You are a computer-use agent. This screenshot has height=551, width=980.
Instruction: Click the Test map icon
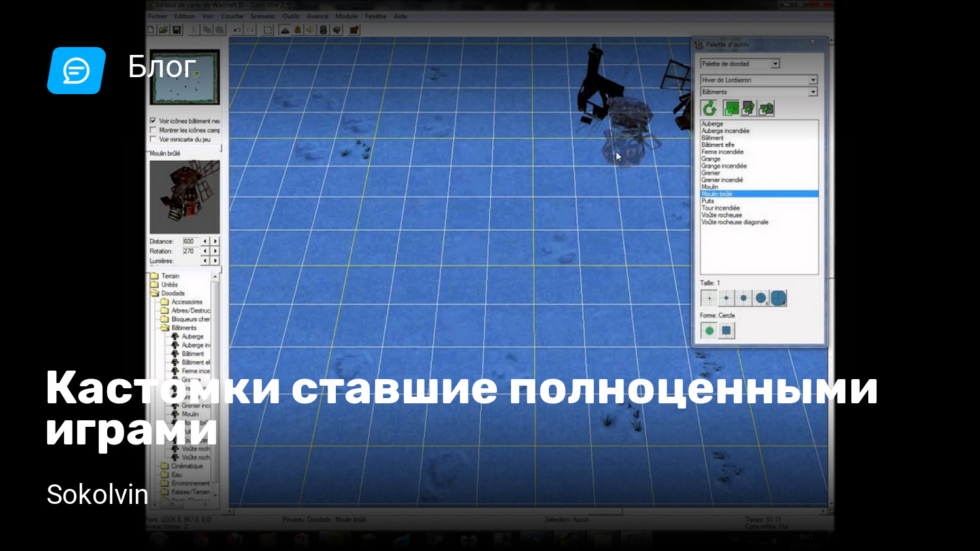(x=353, y=30)
